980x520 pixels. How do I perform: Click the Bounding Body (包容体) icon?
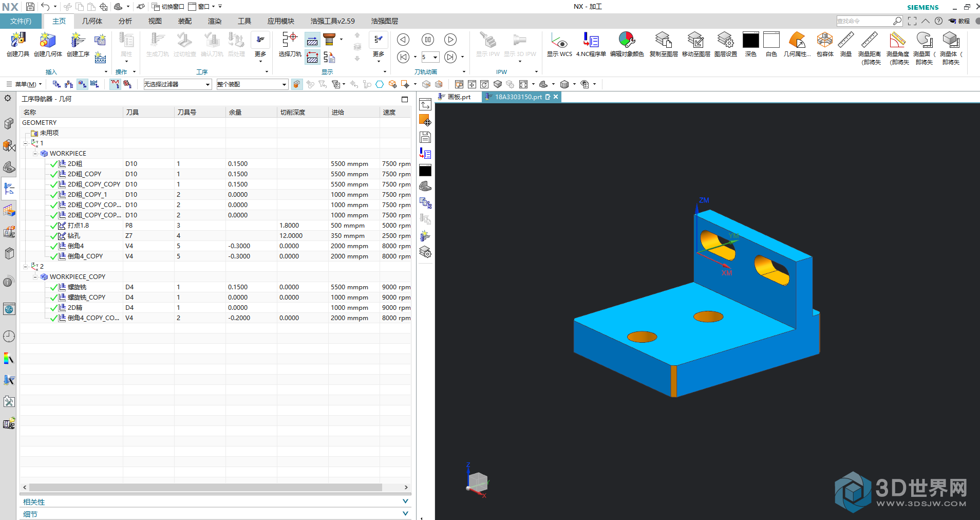coord(825,41)
